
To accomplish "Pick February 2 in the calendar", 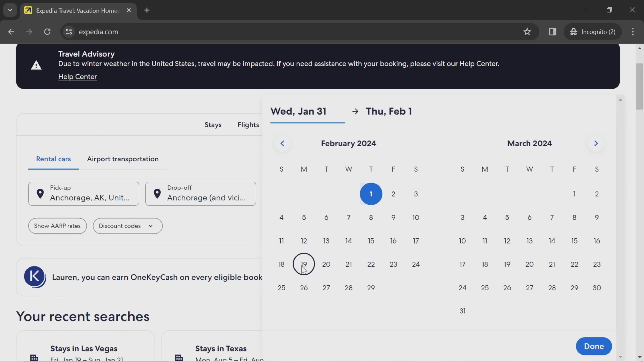I will (393, 194).
